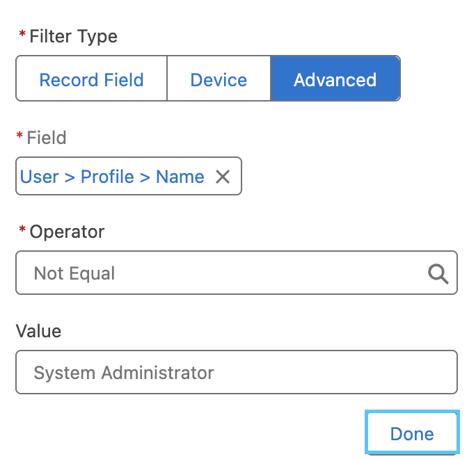Click the Not Equal operator text
Image resolution: width=476 pixels, height=459 pixels.
pyautogui.click(x=74, y=273)
